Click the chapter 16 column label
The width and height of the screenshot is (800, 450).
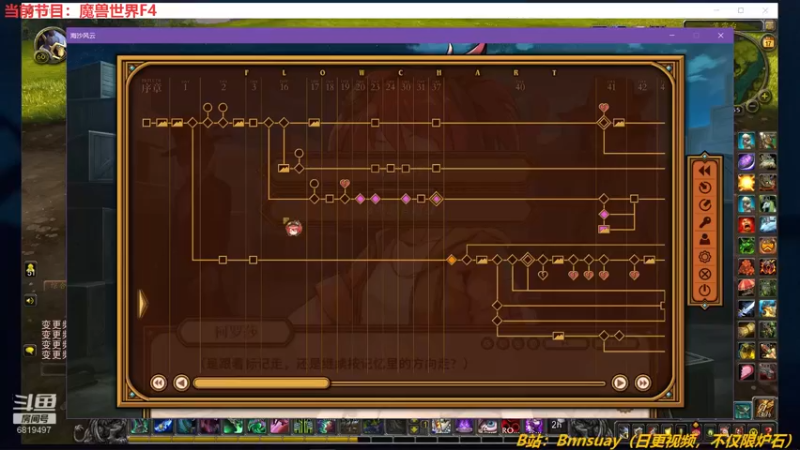(x=284, y=87)
